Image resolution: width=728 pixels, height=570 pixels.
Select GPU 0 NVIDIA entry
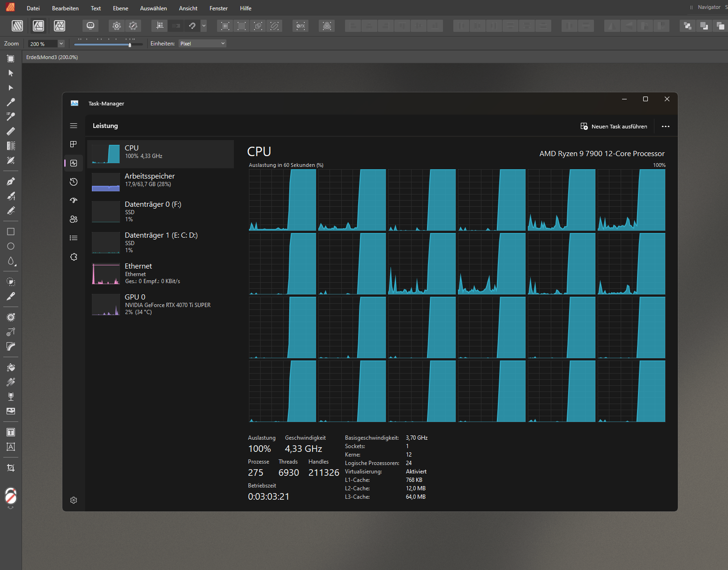[160, 305]
